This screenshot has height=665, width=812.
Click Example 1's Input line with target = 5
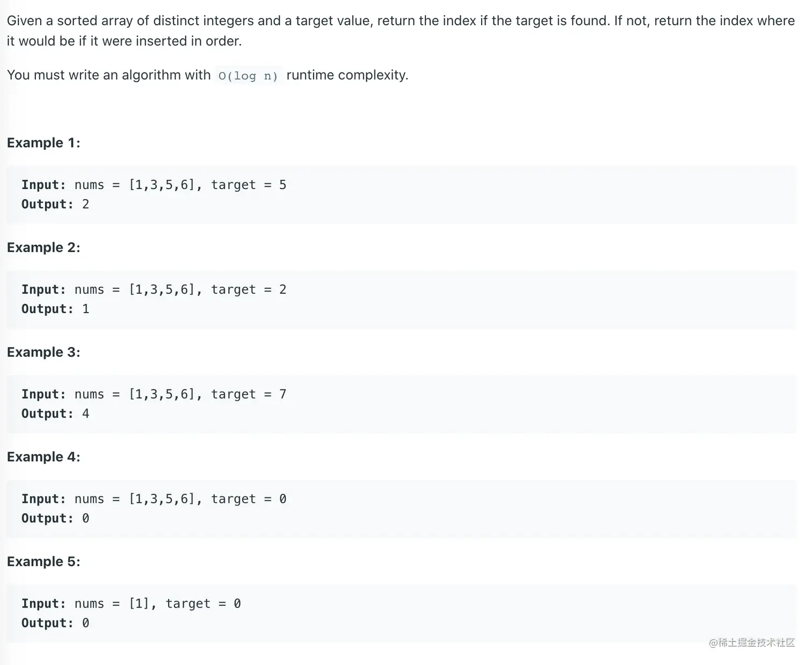tap(154, 185)
